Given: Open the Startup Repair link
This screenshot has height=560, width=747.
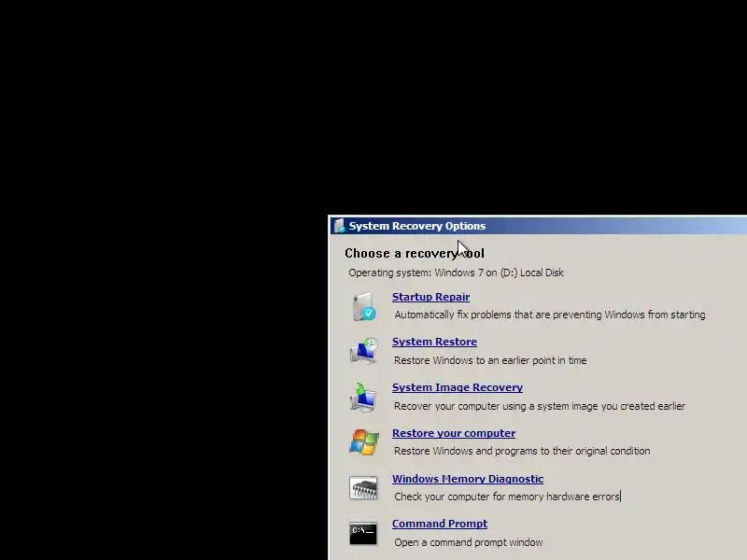Looking at the screenshot, I should point(430,297).
